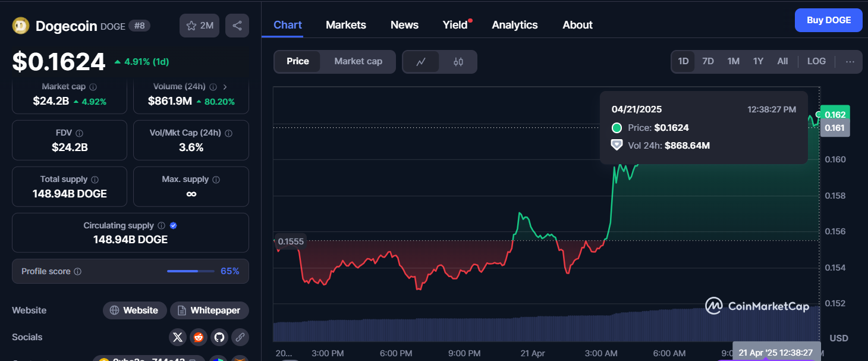
Task: Click the volume icon in chart tooltip
Action: [x=617, y=145]
